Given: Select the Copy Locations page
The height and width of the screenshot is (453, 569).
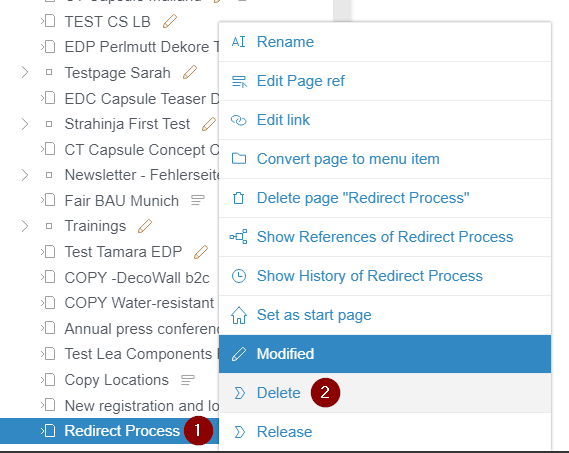Looking at the screenshot, I should pyautogui.click(x=116, y=380).
